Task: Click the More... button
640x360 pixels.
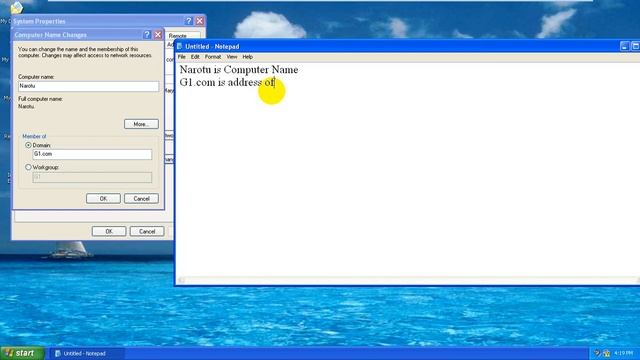Action: pos(141,124)
